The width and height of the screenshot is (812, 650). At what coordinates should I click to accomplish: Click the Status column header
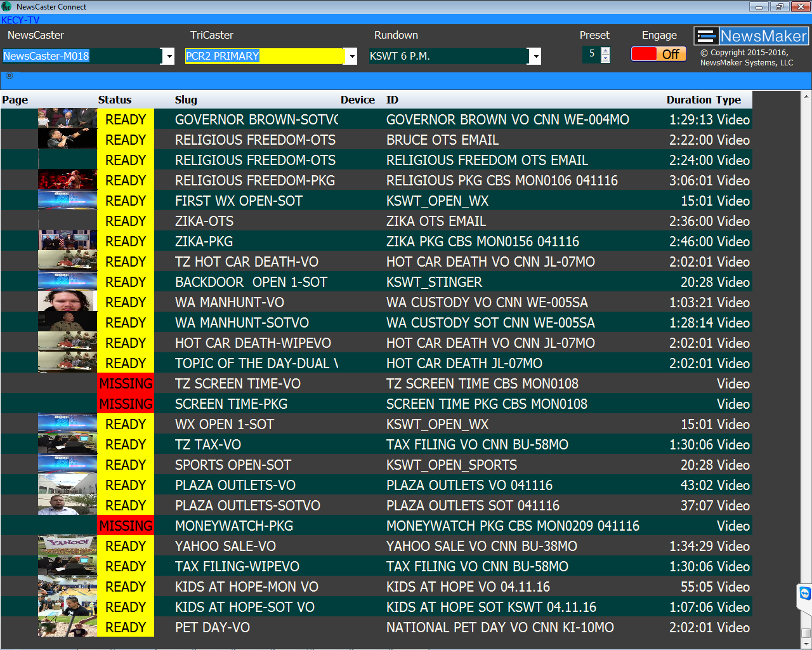coord(115,100)
